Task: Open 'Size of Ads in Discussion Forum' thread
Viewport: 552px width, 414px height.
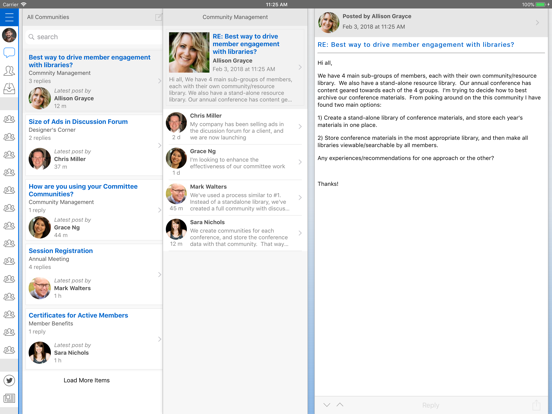Action: pos(94,145)
